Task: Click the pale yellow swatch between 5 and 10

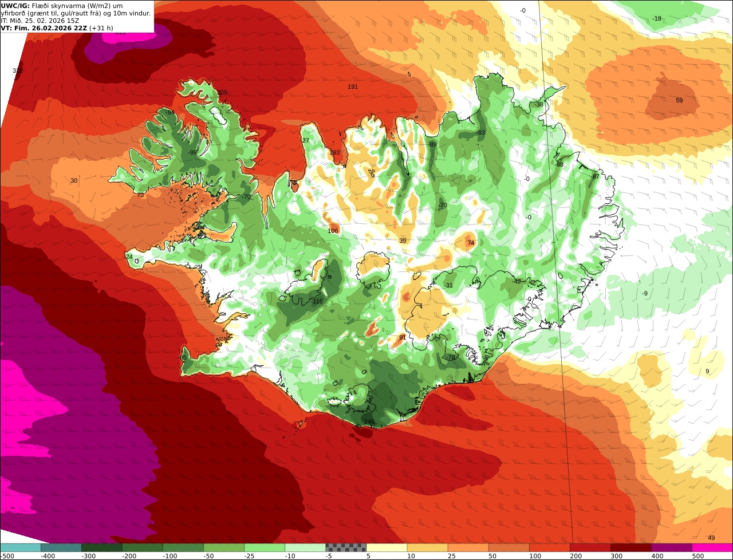Action: pyautogui.click(x=387, y=547)
